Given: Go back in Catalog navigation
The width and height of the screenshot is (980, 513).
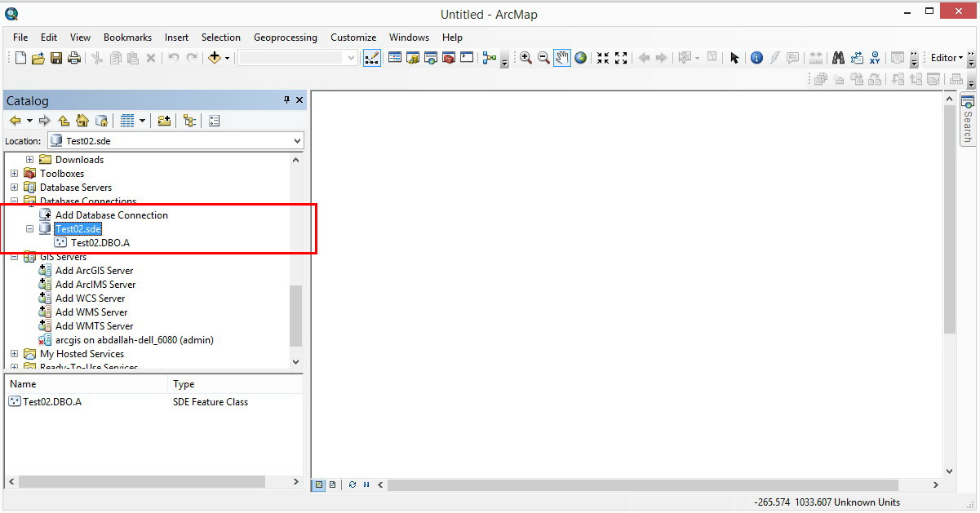Looking at the screenshot, I should (16, 121).
